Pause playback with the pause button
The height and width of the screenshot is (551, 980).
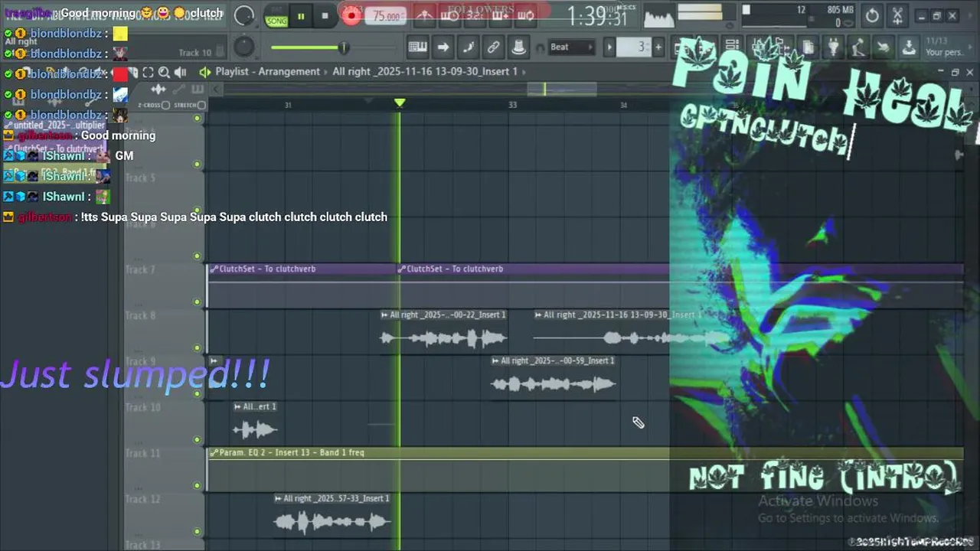tap(301, 16)
